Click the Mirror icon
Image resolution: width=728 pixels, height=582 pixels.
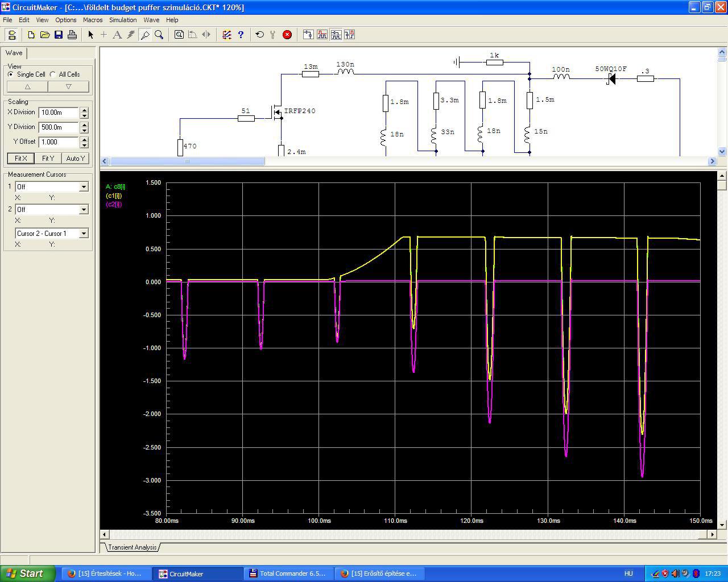tap(206, 35)
